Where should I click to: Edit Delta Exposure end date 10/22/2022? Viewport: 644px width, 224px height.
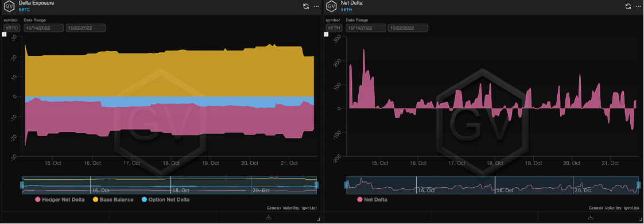tap(86, 28)
